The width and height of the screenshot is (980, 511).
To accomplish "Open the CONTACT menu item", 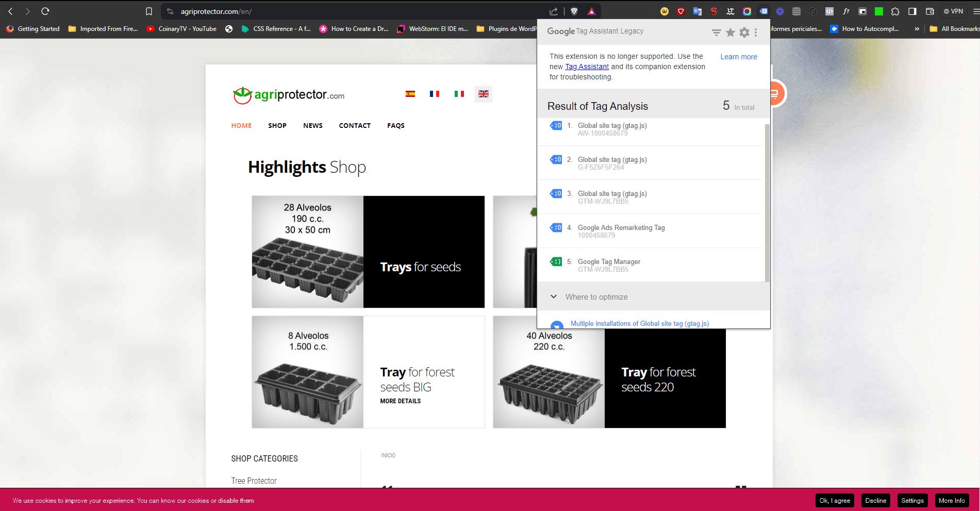I will point(355,125).
